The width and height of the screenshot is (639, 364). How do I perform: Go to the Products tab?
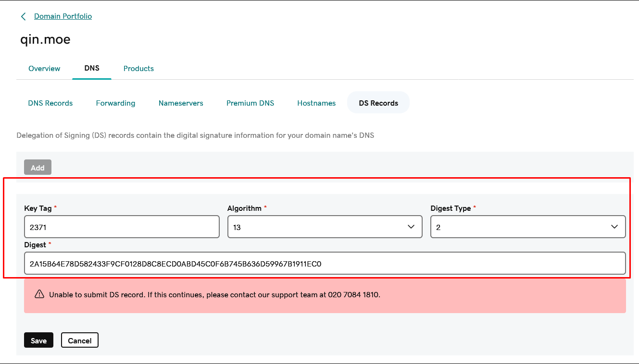click(x=138, y=69)
